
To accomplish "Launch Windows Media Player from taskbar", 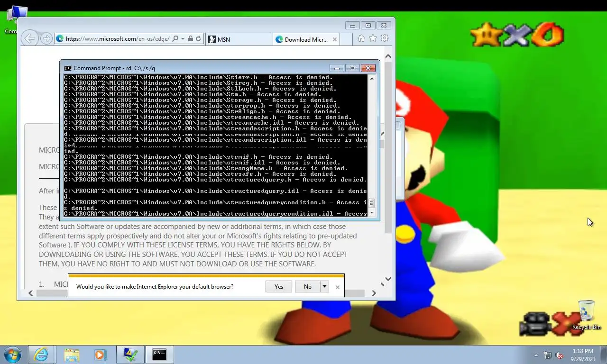I will 100,355.
